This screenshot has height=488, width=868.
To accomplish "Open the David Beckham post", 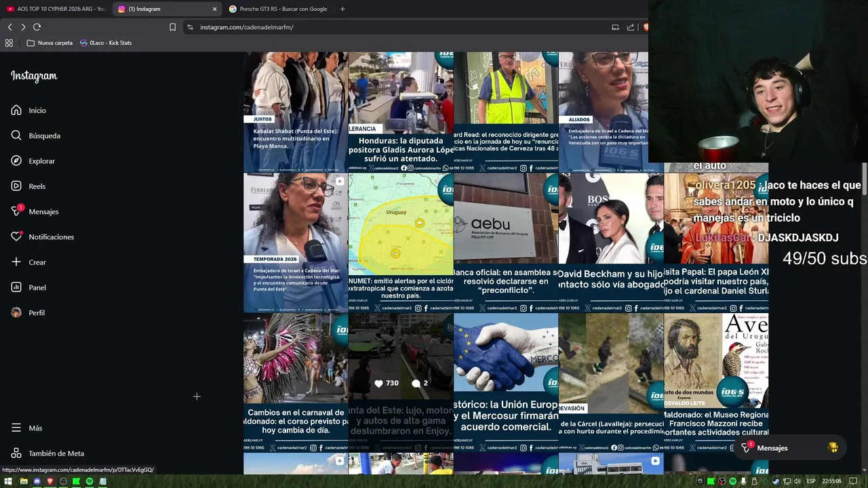I will coord(611,243).
